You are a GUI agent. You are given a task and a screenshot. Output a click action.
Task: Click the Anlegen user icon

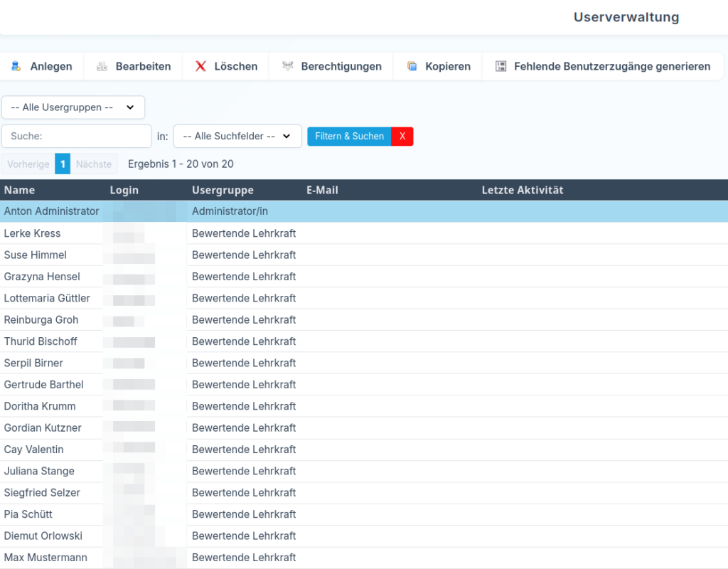point(16,66)
